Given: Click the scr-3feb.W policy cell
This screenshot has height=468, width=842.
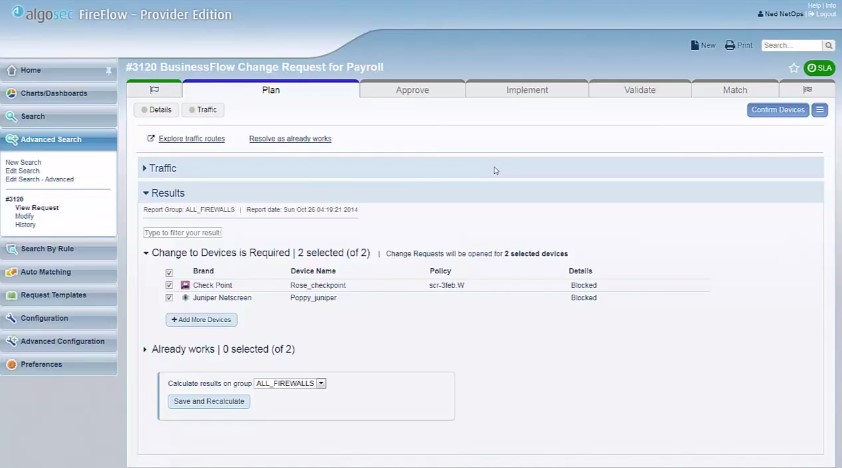Looking at the screenshot, I should [x=447, y=286].
